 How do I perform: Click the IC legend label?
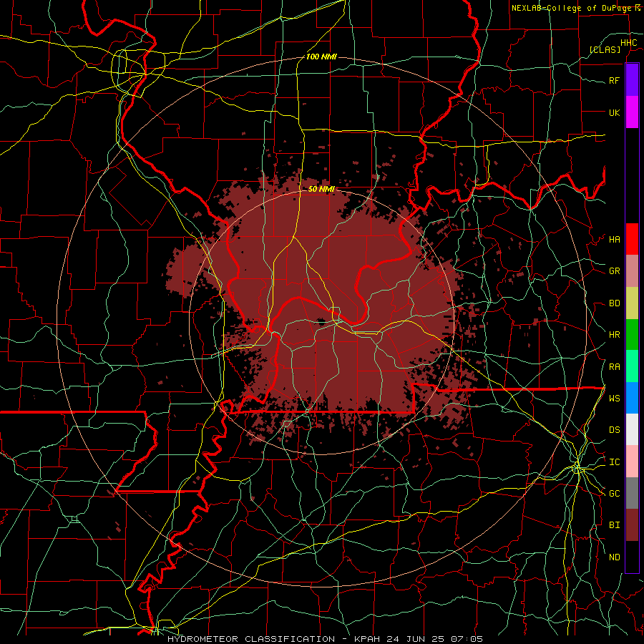coord(614,462)
